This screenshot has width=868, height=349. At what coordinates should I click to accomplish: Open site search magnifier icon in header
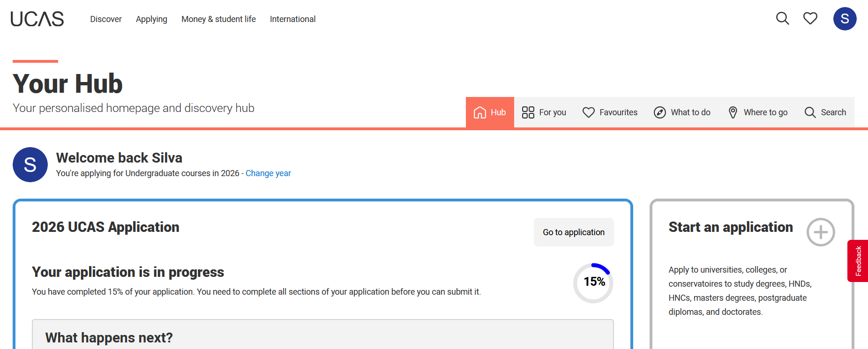[x=783, y=19]
